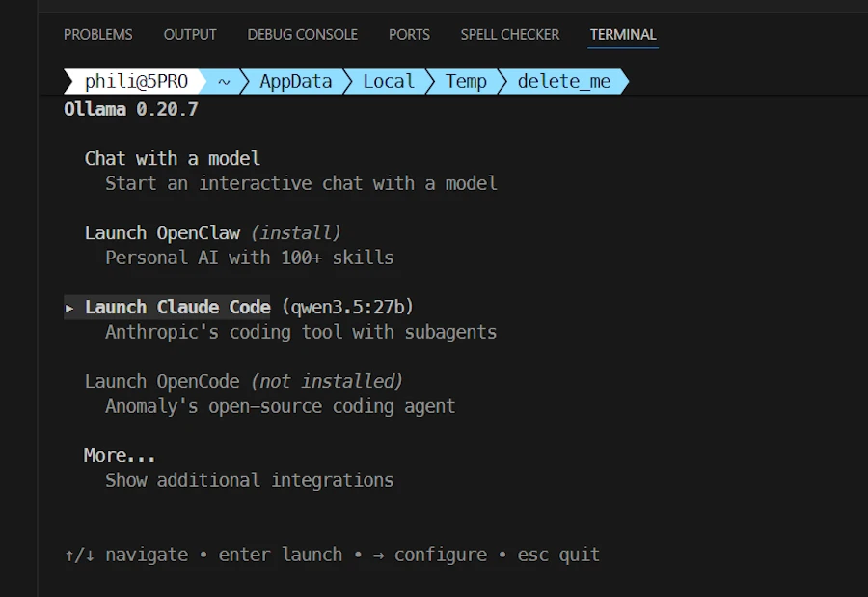
Task: Click the phili@5PRO prompt segment
Action: point(136,81)
